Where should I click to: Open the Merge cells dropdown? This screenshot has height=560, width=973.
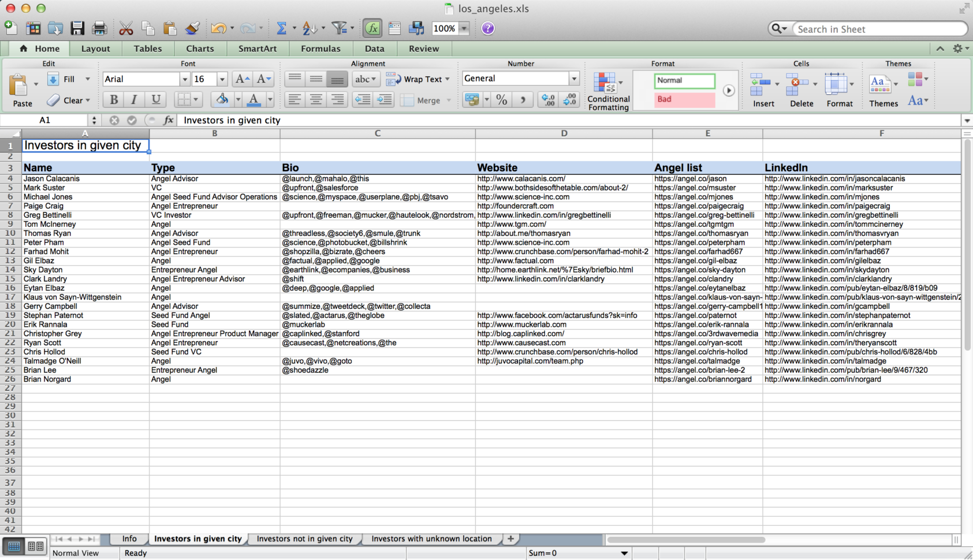pyautogui.click(x=449, y=100)
